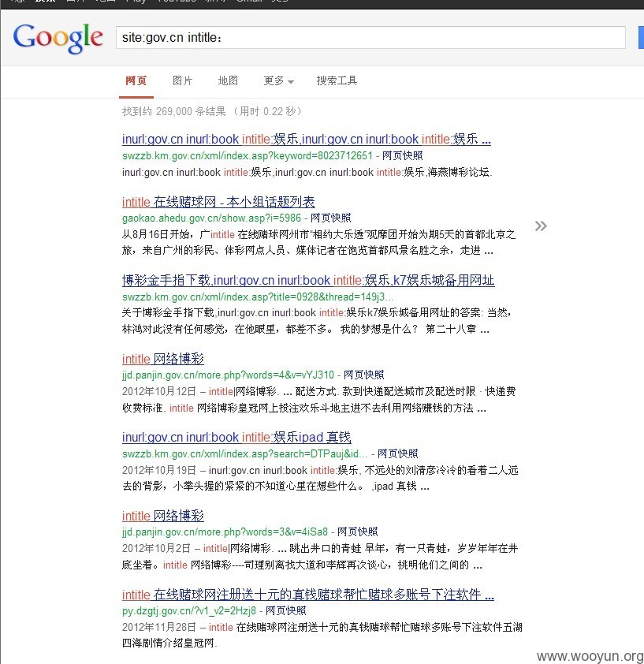Viewport: 644px width, 664px height.
Task: Open 网页快照 for keyword=8023712651 result
Action: 402,155
